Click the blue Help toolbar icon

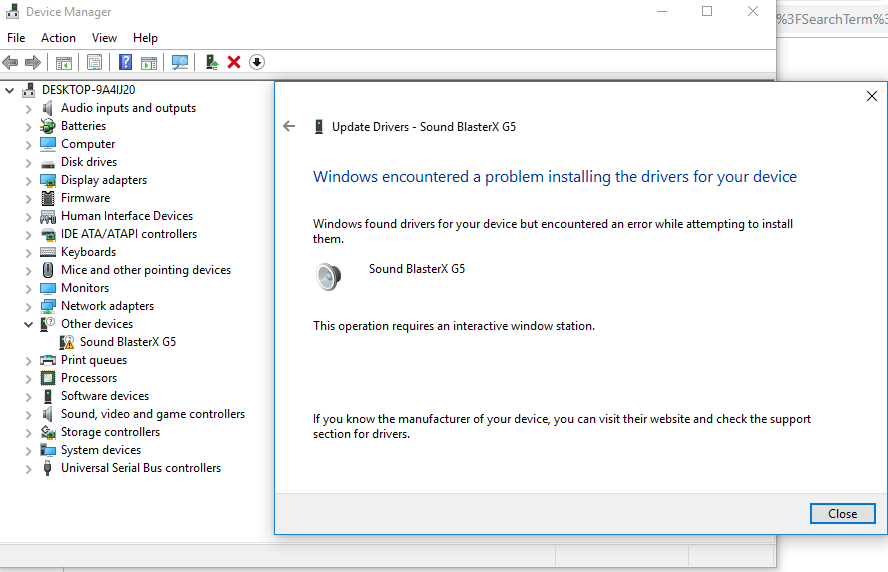125,62
